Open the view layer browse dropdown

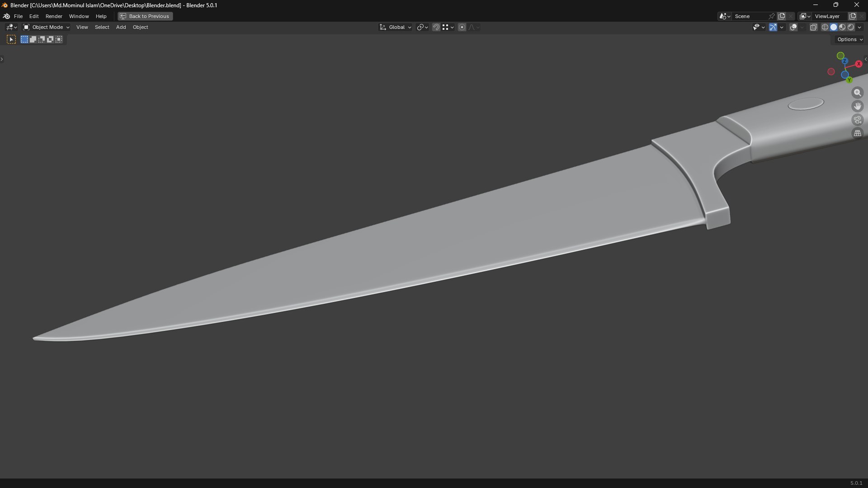805,16
